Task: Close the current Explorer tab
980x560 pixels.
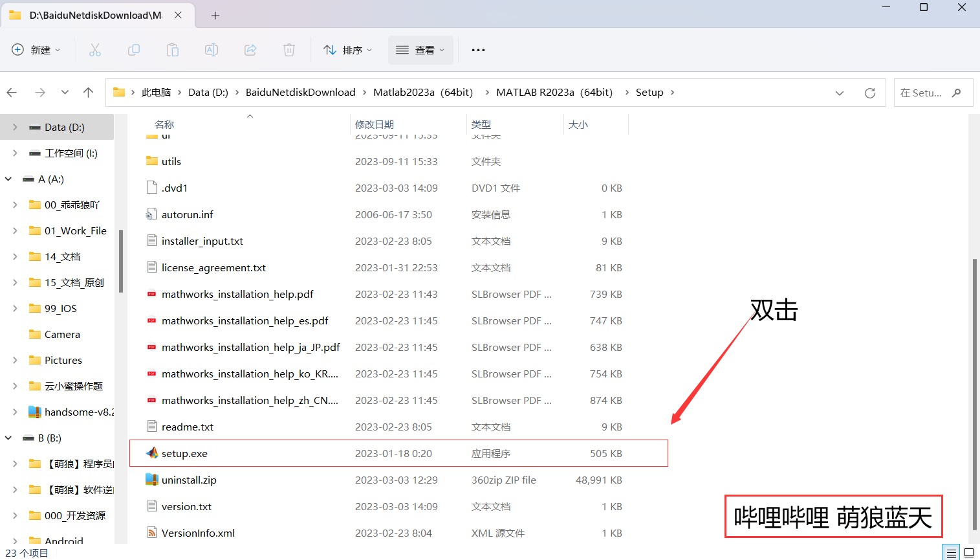Action: (178, 15)
